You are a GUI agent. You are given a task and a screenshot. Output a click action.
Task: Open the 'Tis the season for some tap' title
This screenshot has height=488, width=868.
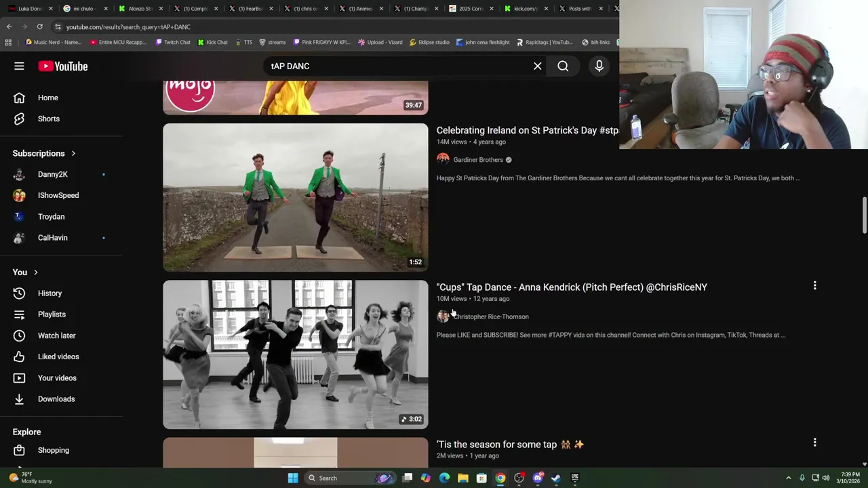(510, 445)
